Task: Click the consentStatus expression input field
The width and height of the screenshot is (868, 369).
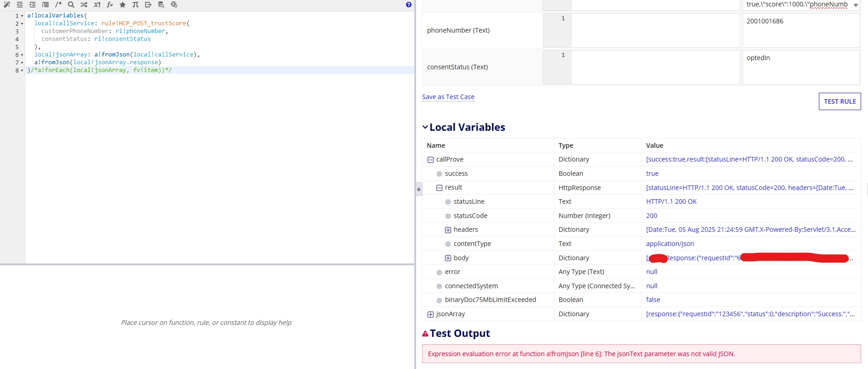Action: pyautogui.click(x=655, y=67)
